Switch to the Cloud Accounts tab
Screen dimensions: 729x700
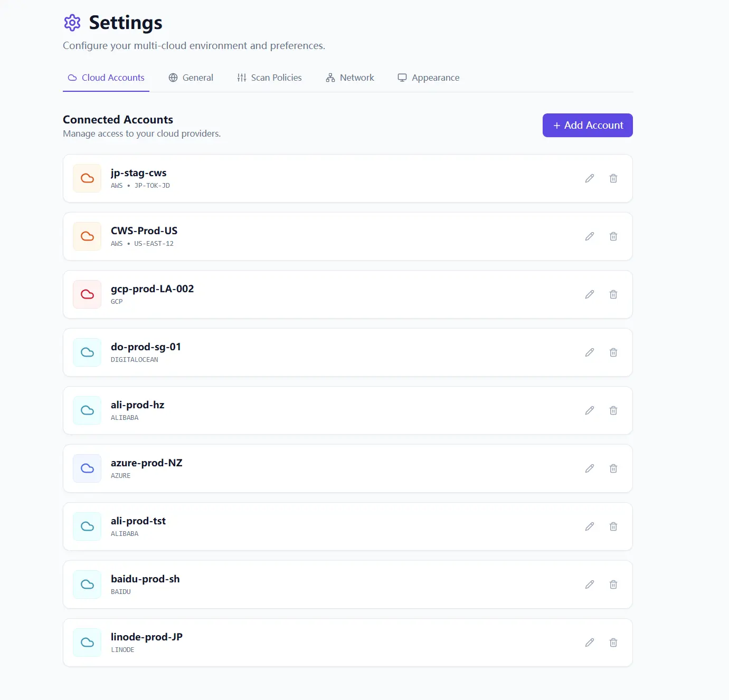point(106,78)
